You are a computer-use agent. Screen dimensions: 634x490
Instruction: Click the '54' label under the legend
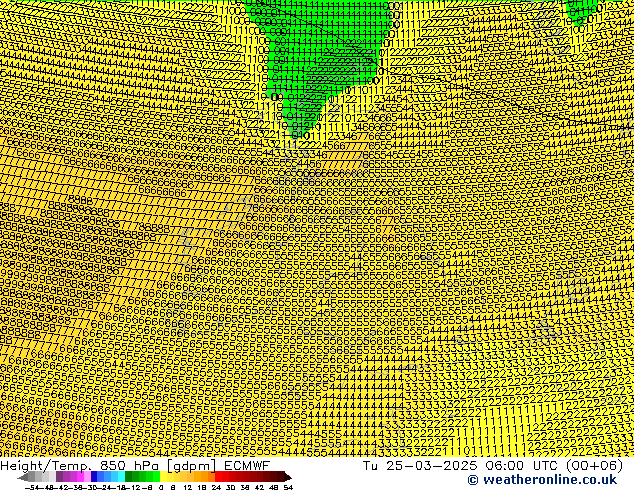[x=288, y=488]
